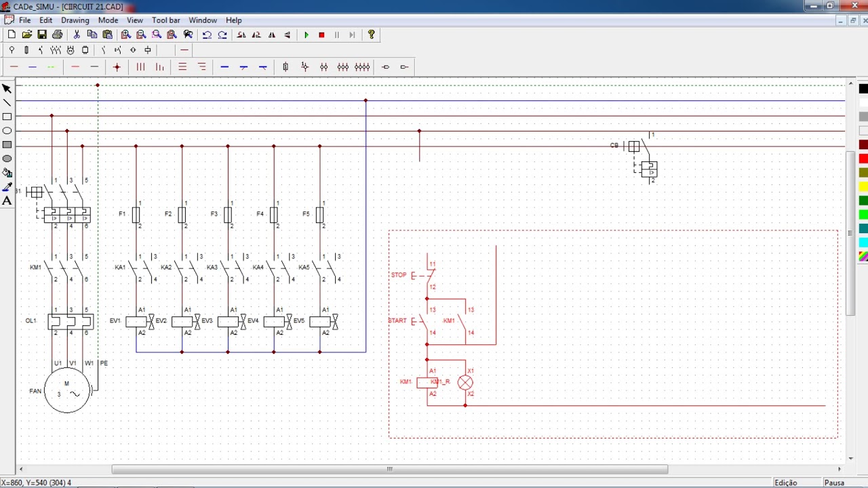868x488 pixels.
Task: Select the filled ellipse tool
Action: tap(7, 159)
